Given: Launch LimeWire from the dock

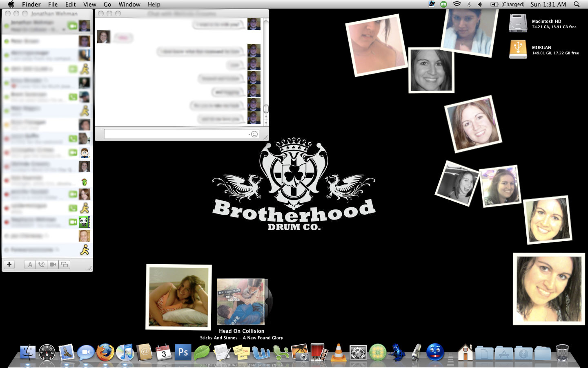Looking at the screenshot, I should (378, 352).
